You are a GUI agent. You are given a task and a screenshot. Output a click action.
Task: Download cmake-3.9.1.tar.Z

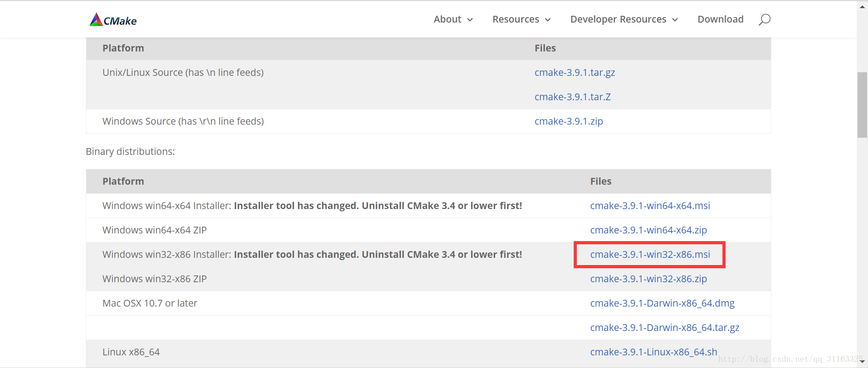point(573,97)
